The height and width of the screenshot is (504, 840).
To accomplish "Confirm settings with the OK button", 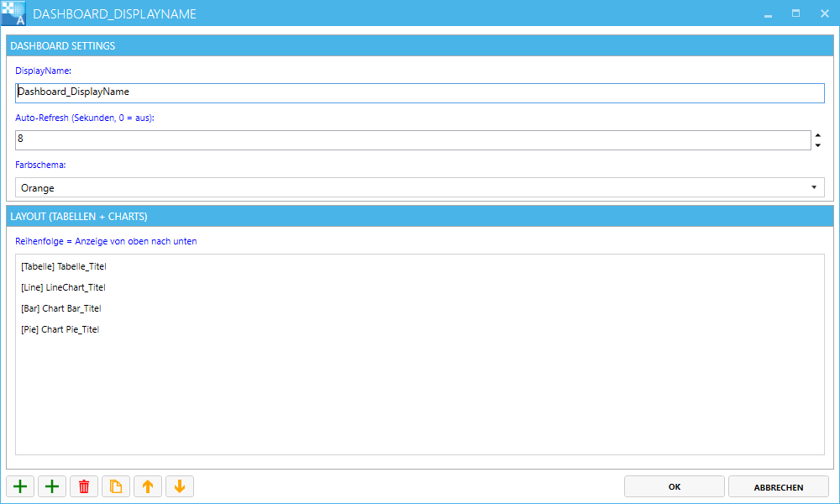I will click(x=674, y=486).
